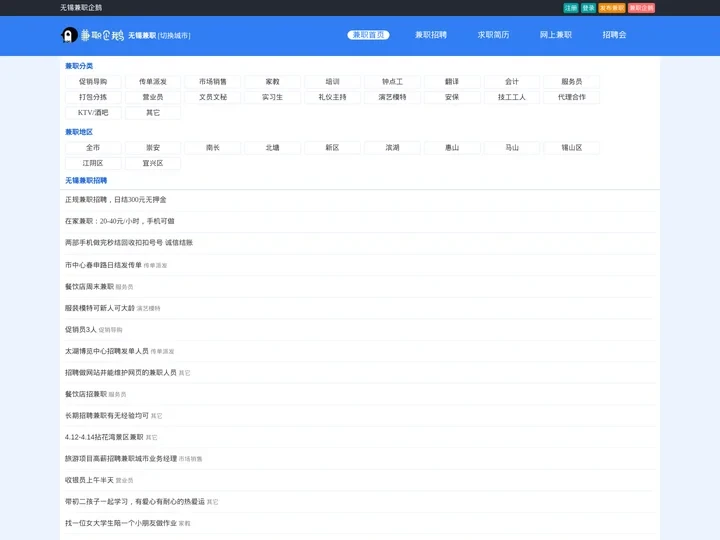This screenshot has width=720, height=540.
Task: Open listing 找一位女大学生陪一个小朋友做作业
Action: [121, 523]
